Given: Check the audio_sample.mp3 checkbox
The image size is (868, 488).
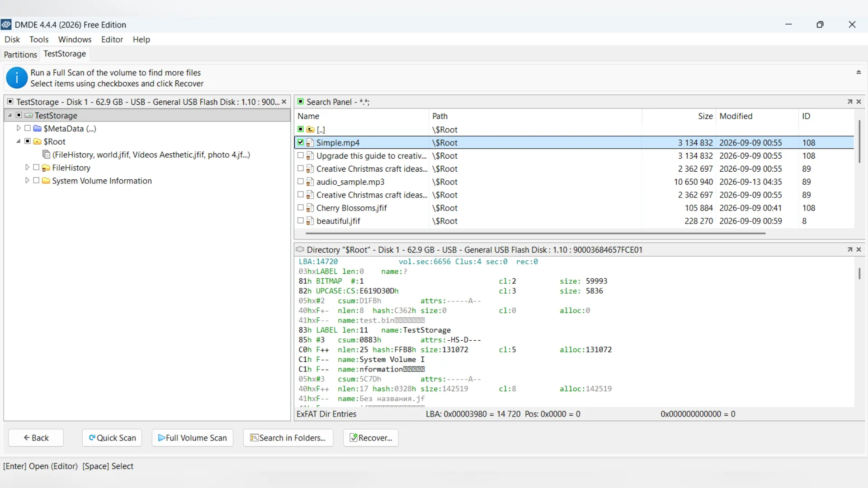Looking at the screenshot, I should [301, 182].
